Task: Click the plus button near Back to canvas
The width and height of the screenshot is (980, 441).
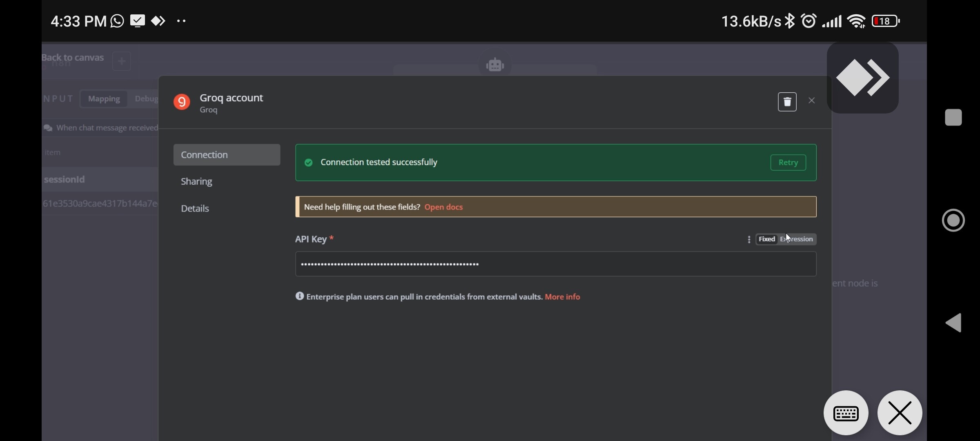Action: coord(121,61)
